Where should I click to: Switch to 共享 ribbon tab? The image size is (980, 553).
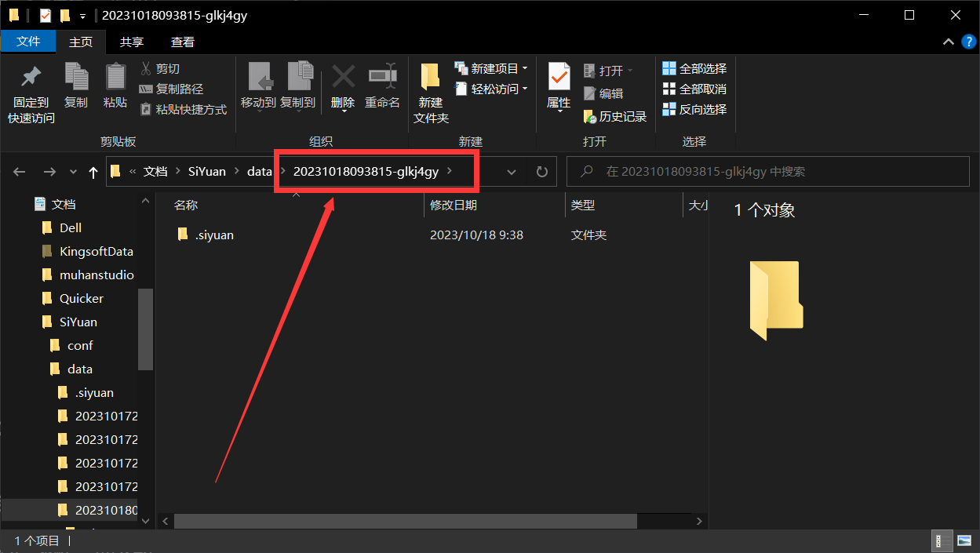(x=132, y=42)
